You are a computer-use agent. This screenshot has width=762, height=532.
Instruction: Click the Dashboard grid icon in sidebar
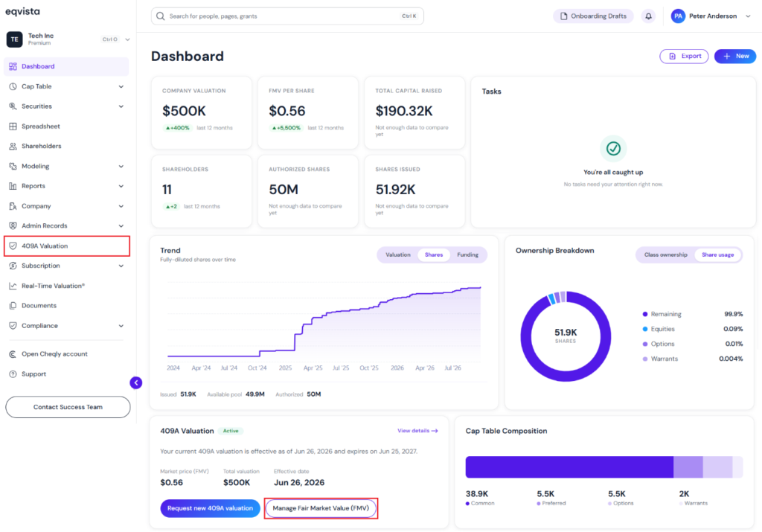pos(13,66)
